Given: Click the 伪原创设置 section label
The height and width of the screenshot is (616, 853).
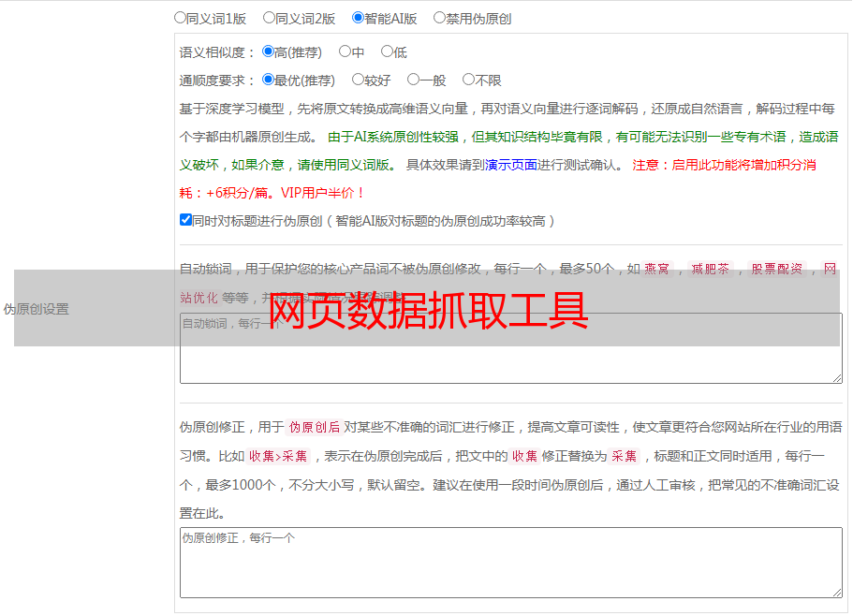Looking at the screenshot, I should click(x=36, y=309).
